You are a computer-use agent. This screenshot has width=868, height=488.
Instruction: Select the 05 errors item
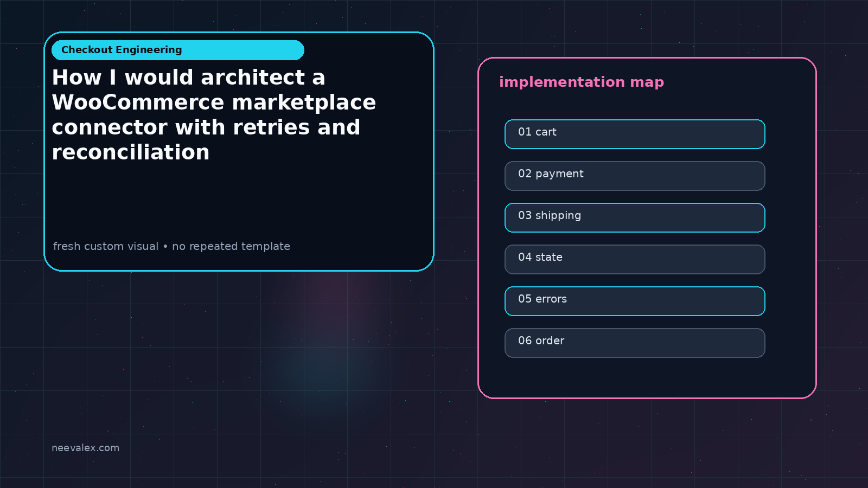tap(635, 301)
